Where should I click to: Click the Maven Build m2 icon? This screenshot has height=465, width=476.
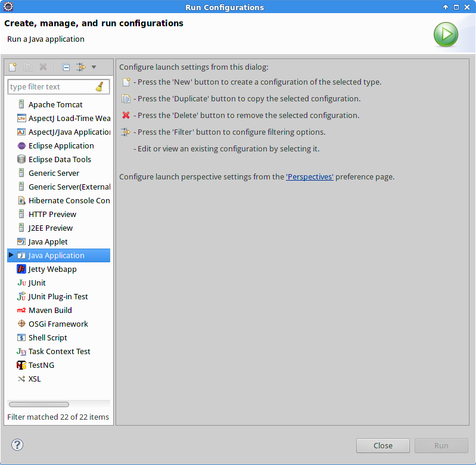pos(21,310)
